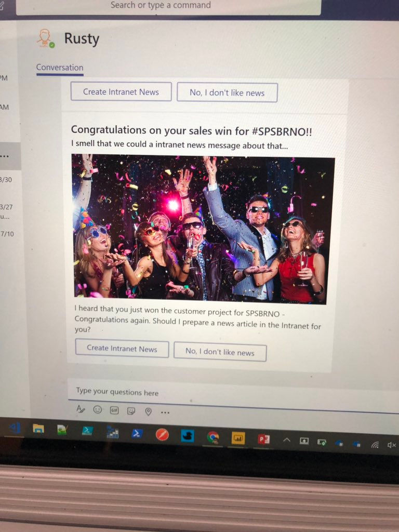Screen dimensions: 399x532
Task: Open the black duck icon in taskbar
Action: pos(187,436)
